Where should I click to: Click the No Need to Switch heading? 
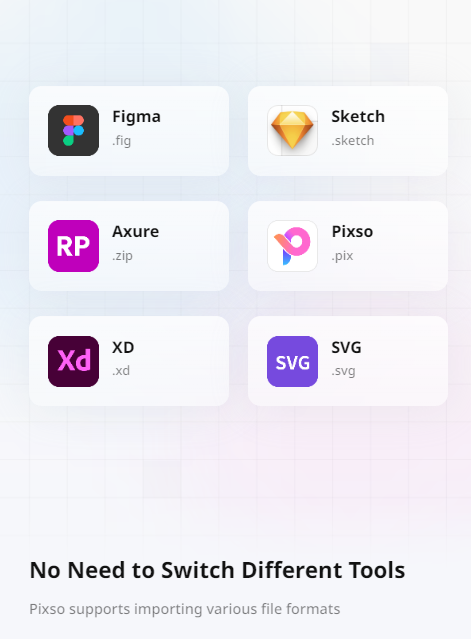click(x=217, y=570)
